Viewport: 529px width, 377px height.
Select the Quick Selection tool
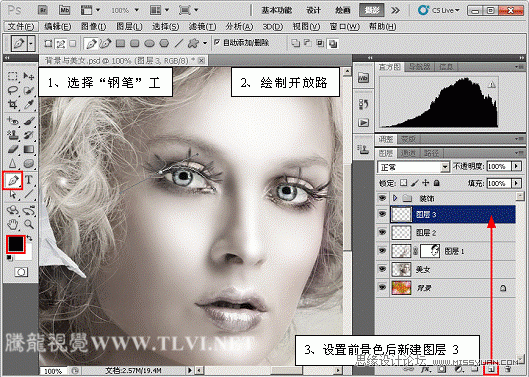(29, 90)
